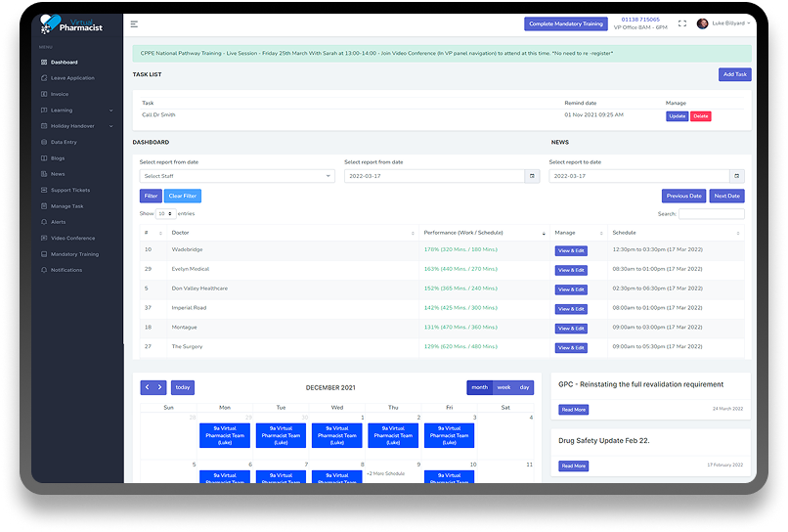Viewport: 788px width, 532px height.
Task: Click the table Search input field
Action: pyautogui.click(x=711, y=214)
